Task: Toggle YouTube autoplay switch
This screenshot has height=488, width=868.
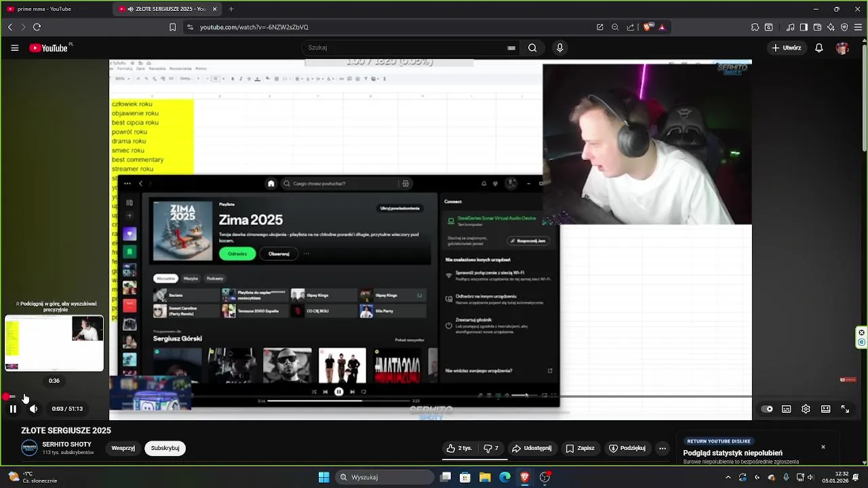Action: [767, 409]
